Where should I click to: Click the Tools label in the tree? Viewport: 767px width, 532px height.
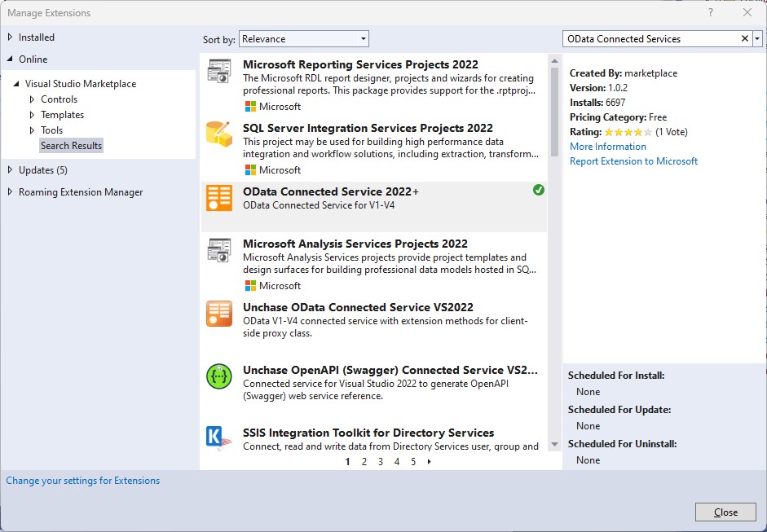pos(52,130)
